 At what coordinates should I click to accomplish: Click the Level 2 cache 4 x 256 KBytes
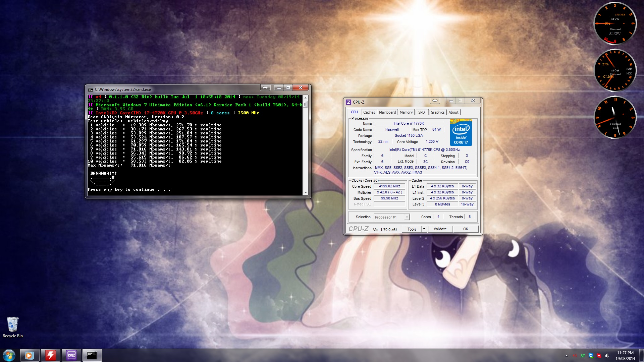point(442,198)
